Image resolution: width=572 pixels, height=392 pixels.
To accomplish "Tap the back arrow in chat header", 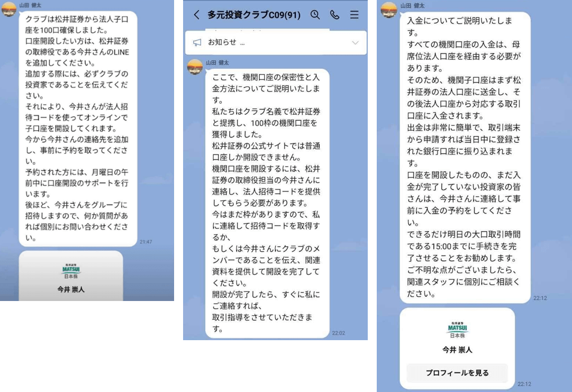I will coord(197,15).
